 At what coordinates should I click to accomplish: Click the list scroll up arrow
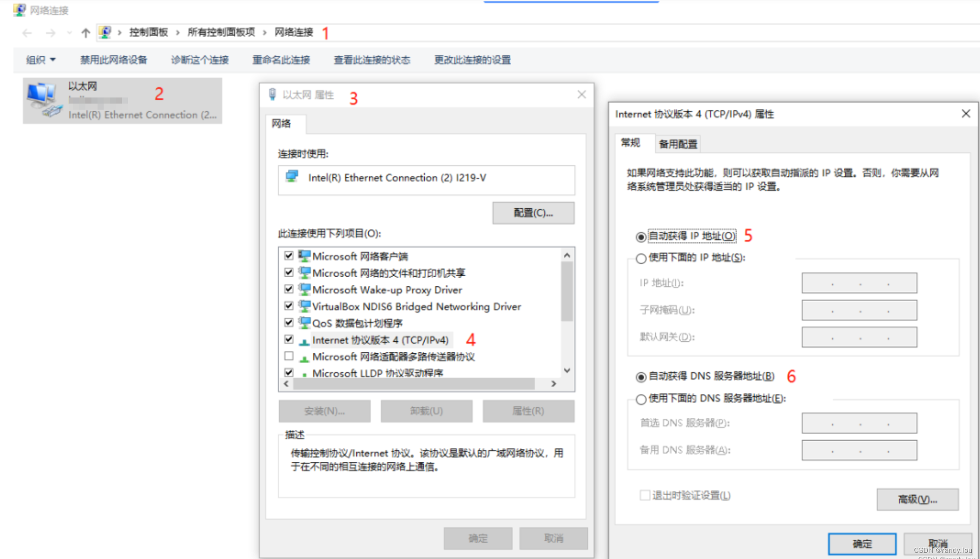[x=567, y=255]
